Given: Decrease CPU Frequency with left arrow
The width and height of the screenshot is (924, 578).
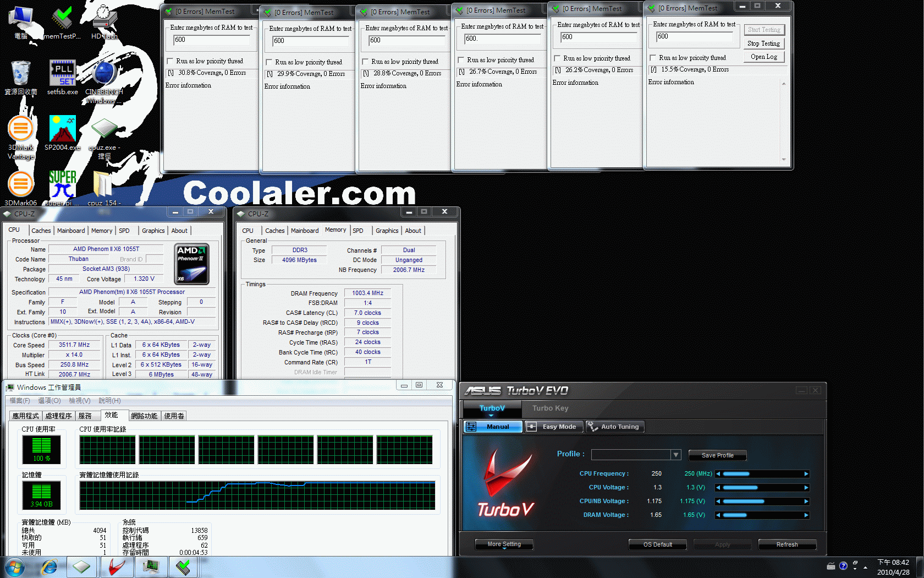Looking at the screenshot, I should (x=718, y=474).
